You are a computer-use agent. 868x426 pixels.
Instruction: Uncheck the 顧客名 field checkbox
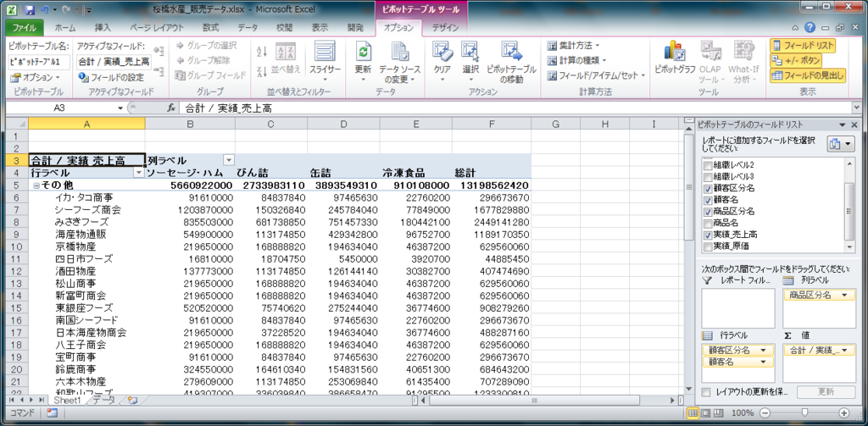coord(708,200)
